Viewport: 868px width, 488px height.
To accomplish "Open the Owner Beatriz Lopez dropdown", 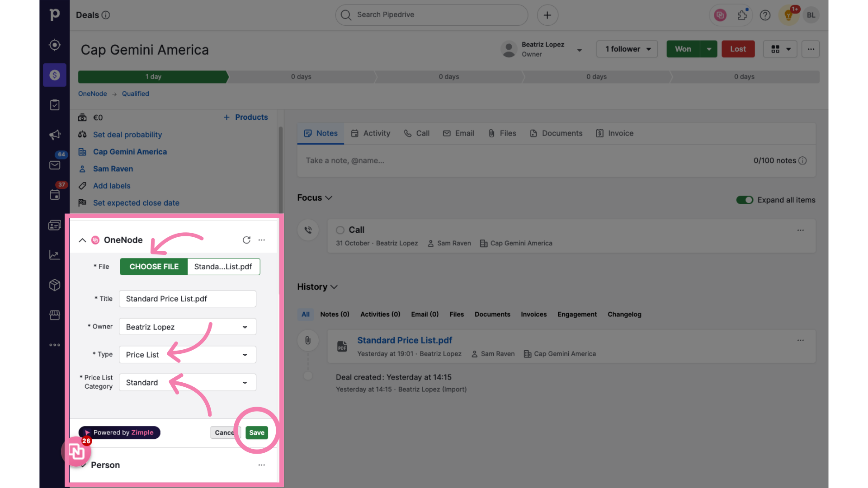I will [188, 327].
